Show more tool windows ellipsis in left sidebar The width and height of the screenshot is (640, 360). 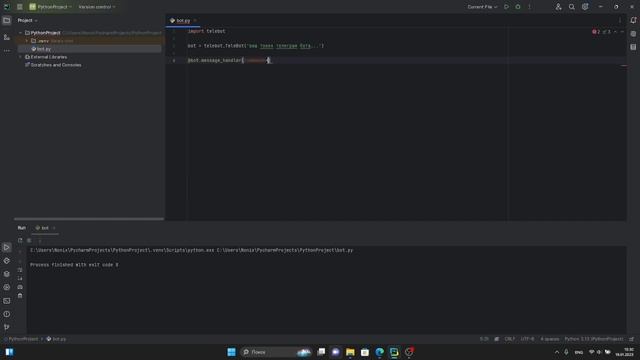pyautogui.click(x=7, y=51)
